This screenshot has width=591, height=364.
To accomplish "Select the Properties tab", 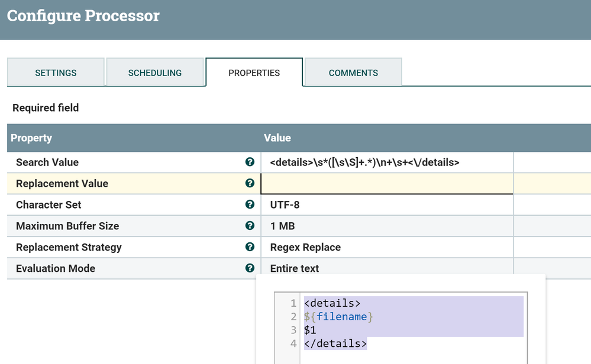I will click(x=254, y=73).
